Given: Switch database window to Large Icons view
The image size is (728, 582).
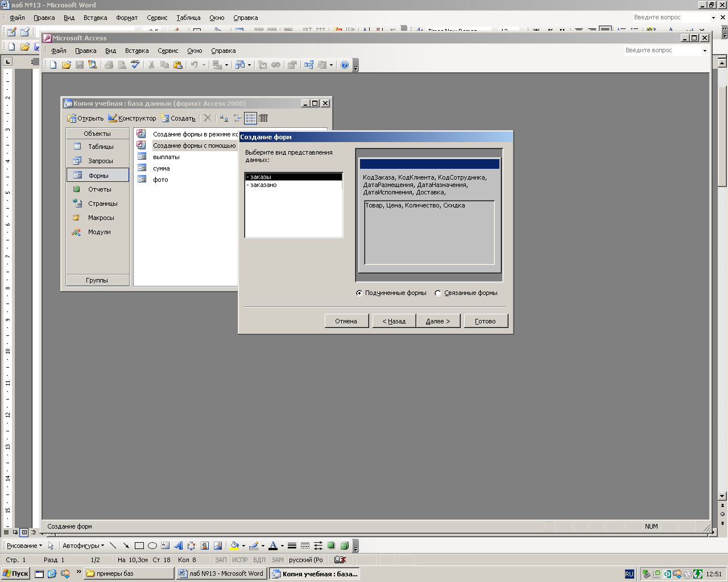Looking at the screenshot, I should [224, 118].
